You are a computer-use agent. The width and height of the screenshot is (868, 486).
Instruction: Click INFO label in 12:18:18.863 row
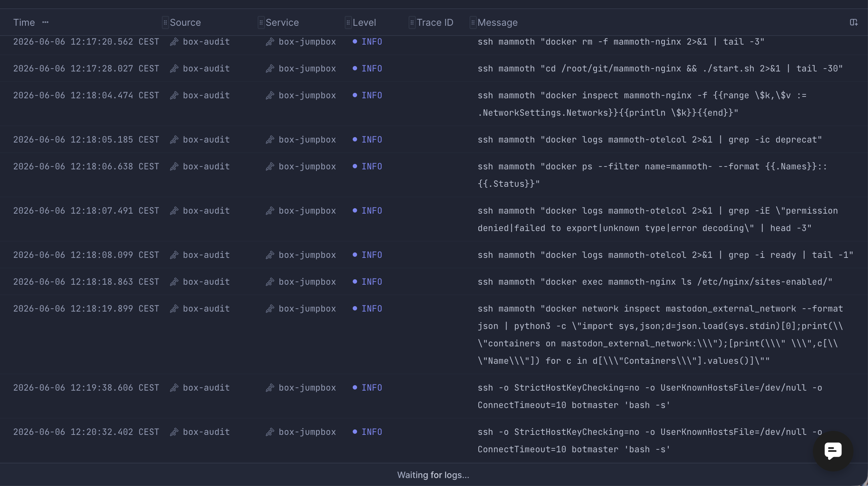click(372, 282)
